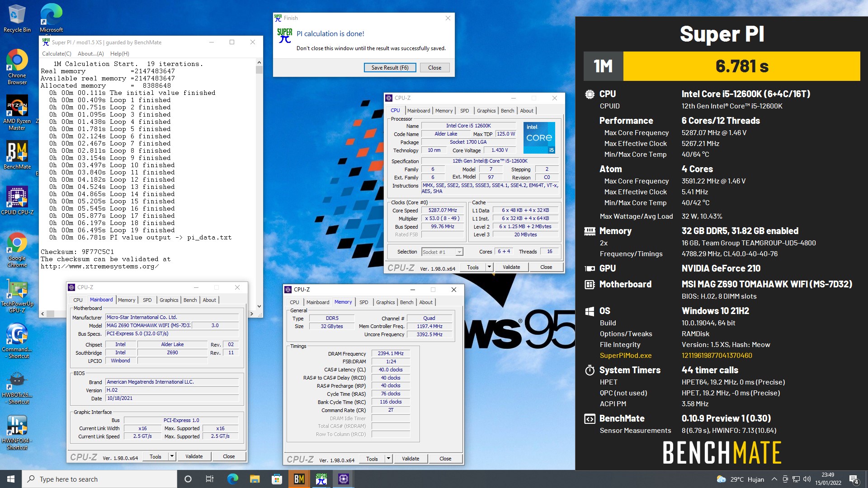The image size is (868, 488).
Task: Click the DRAM Frequency value 2394.1 MHz
Action: (391, 354)
